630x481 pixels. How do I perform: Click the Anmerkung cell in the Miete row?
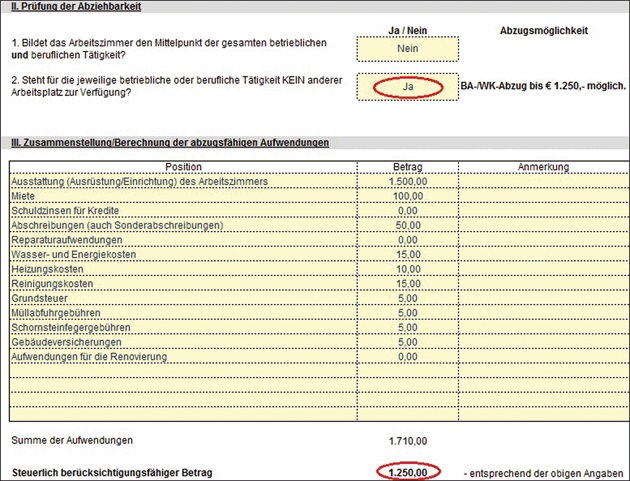(x=544, y=196)
